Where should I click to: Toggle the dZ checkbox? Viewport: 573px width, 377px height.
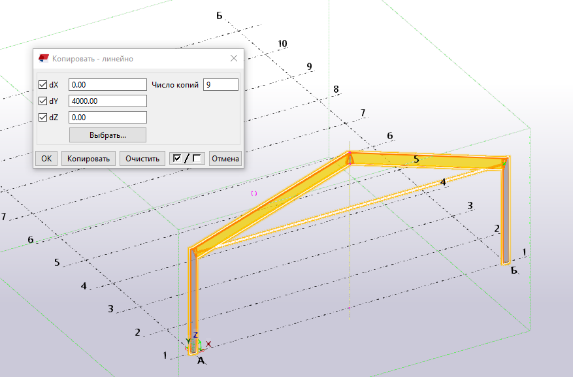(x=43, y=117)
